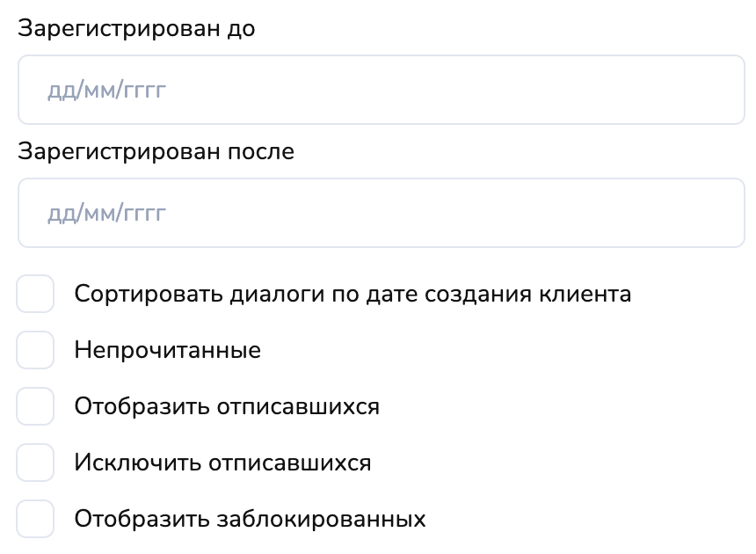Screen dimensions: 756x554
Task: Show blocked clients via the Отобразить заблокированных box
Action: pyautogui.click(x=35, y=519)
